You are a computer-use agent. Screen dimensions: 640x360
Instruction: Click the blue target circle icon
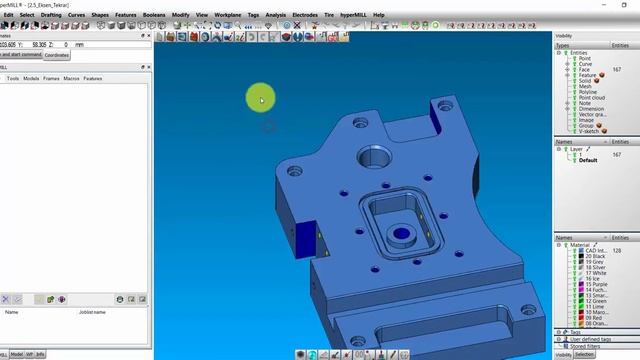pyautogui.click(x=287, y=25)
